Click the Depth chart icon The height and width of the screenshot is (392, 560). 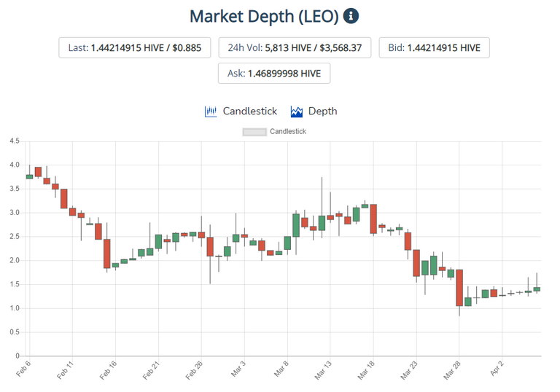coord(297,111)
